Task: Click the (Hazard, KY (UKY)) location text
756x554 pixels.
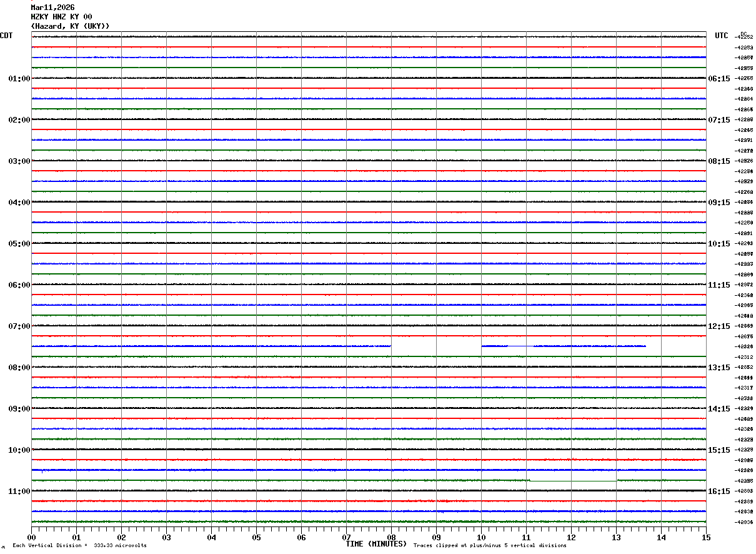Action: (x=70, y=26)
